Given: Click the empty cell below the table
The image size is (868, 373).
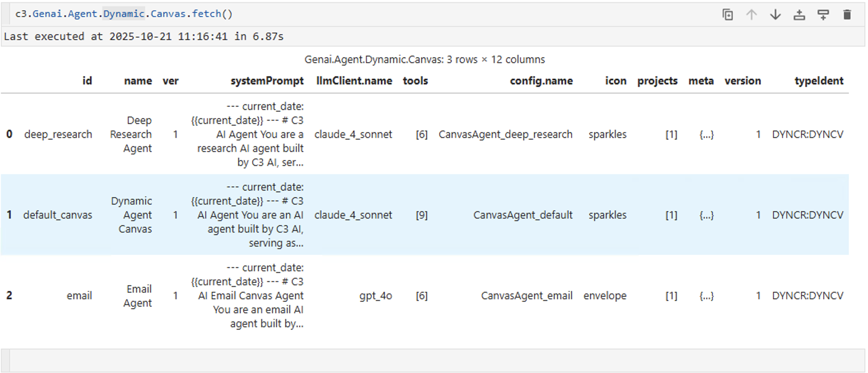Looking at the screenshot, I should (x=433, y=361).
